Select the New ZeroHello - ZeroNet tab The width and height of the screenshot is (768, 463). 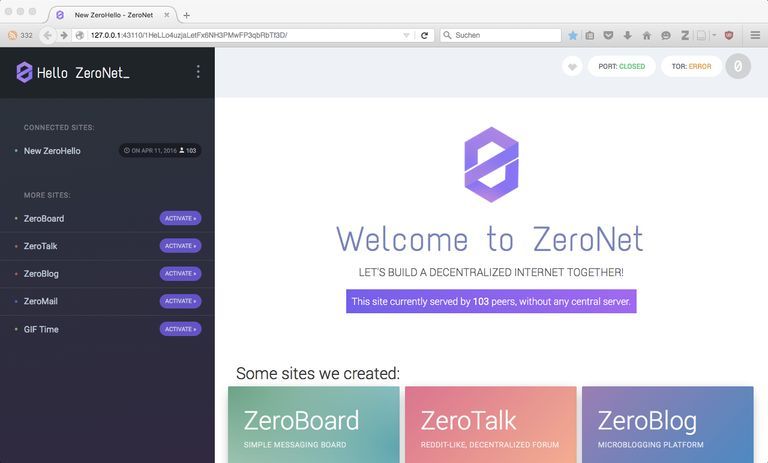tap(113, 15)
